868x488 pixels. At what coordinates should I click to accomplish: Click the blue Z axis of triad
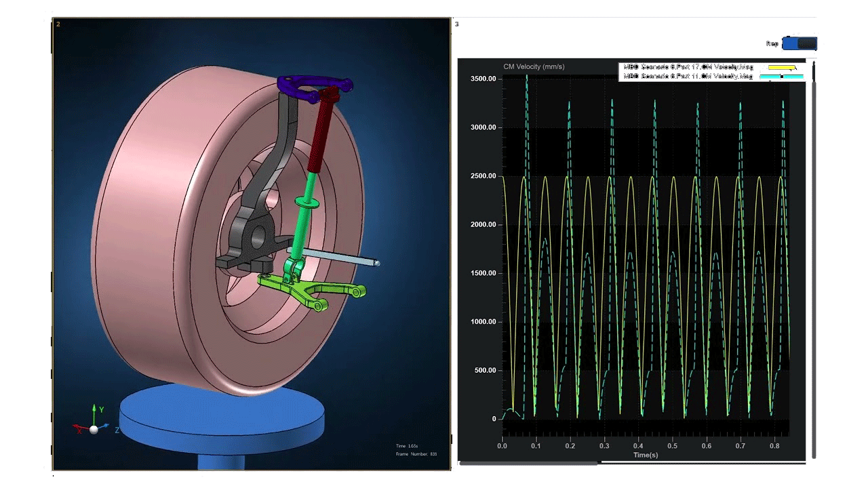pyautogui.click(x=105, y=427)
